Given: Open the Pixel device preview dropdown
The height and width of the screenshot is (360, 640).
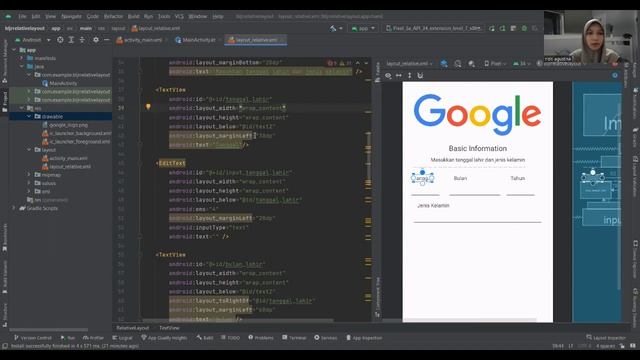Looking at the screenshot, I should pos(495,64).
